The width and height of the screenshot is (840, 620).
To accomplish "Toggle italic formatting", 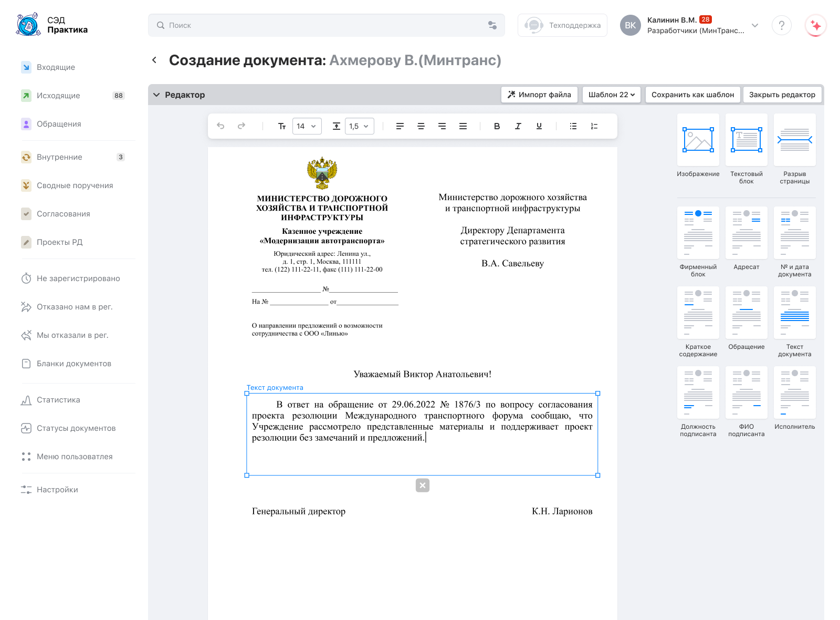I will pyautogui.click(x=518, y=126).
